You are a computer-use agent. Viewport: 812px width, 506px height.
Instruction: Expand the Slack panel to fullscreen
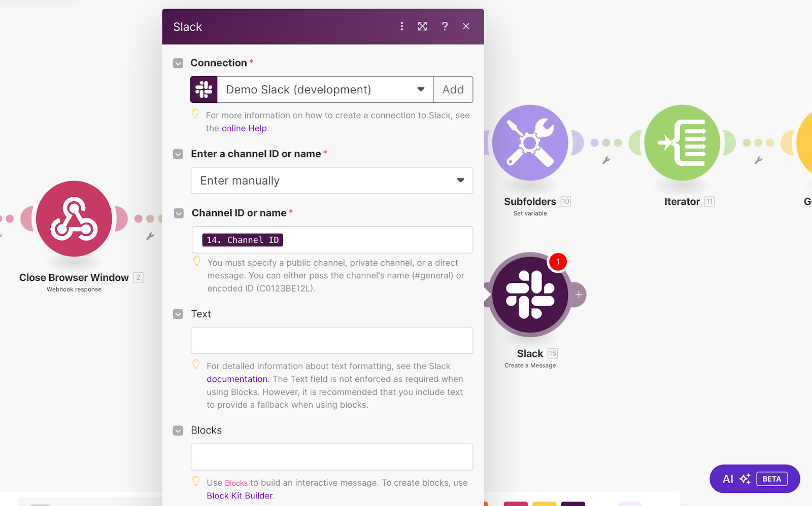[x=422, y=26]
